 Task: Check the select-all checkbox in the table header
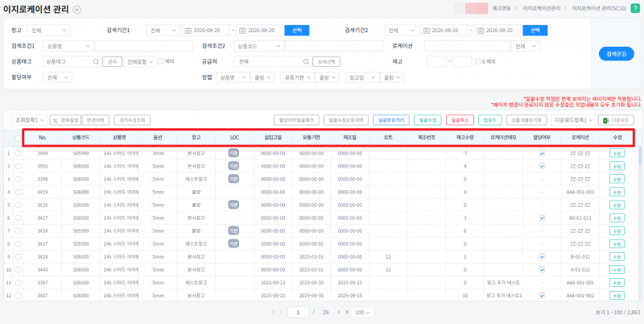[18, 138]
